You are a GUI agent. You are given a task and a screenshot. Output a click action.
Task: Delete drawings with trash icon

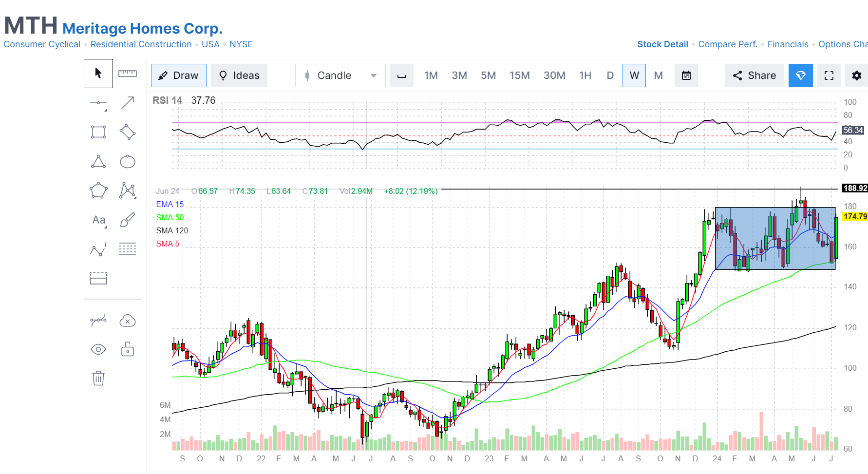(x=98, y=378)
